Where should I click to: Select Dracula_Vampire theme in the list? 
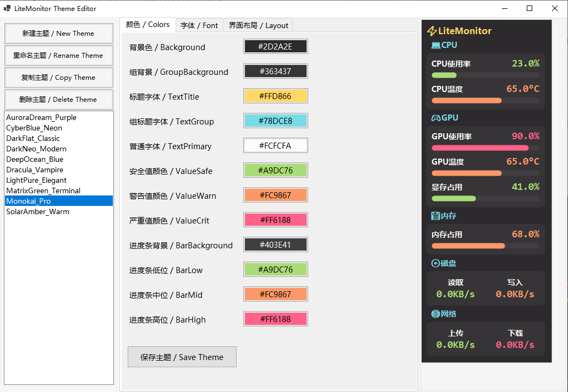(x=35, y=170)
